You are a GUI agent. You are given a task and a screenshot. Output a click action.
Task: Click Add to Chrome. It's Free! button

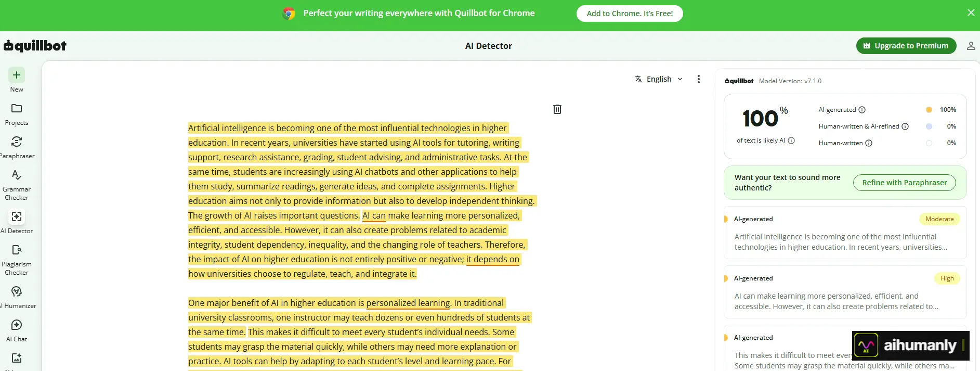tap(630, 14)
